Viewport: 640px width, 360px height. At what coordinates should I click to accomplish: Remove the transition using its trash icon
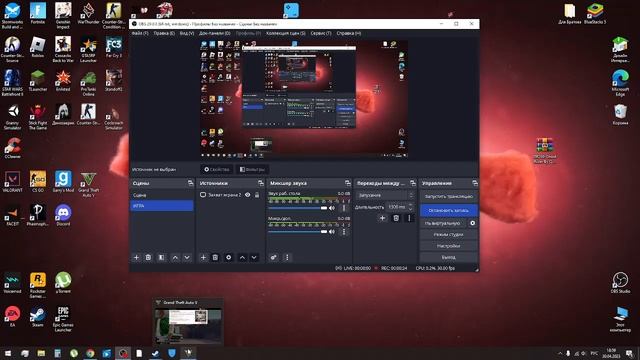396,218
